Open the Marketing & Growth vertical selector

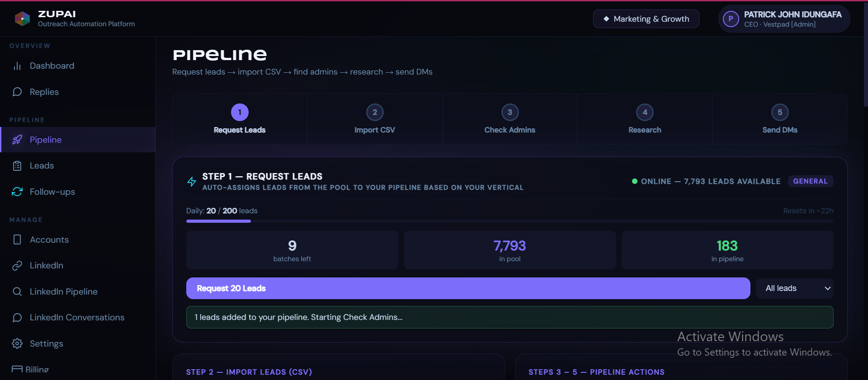tap(646, 19)
